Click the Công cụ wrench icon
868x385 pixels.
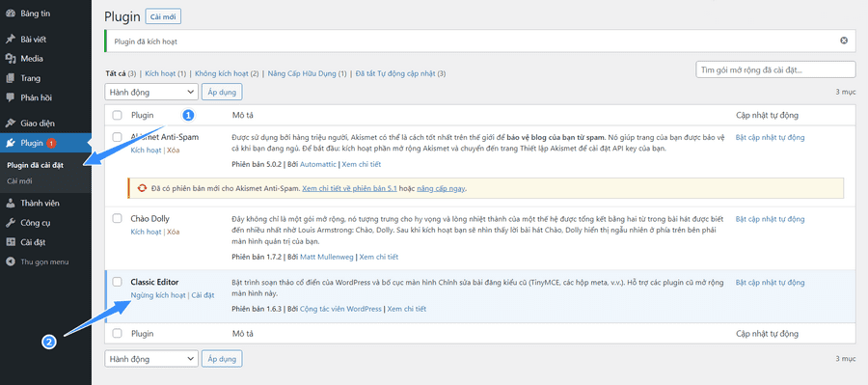pyautogui.click(x=10, y=223)
